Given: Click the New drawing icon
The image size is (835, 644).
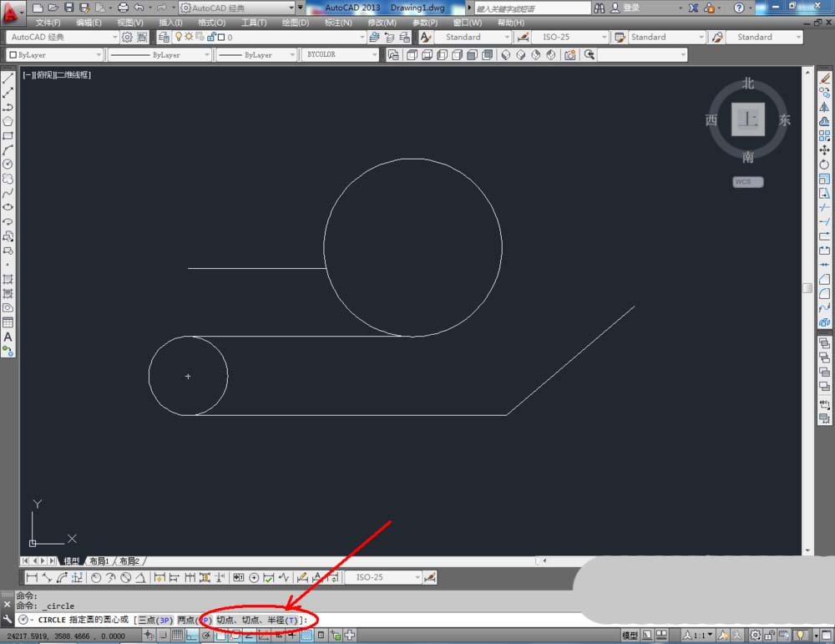Looking at the screenshot, I should (38, 8).
